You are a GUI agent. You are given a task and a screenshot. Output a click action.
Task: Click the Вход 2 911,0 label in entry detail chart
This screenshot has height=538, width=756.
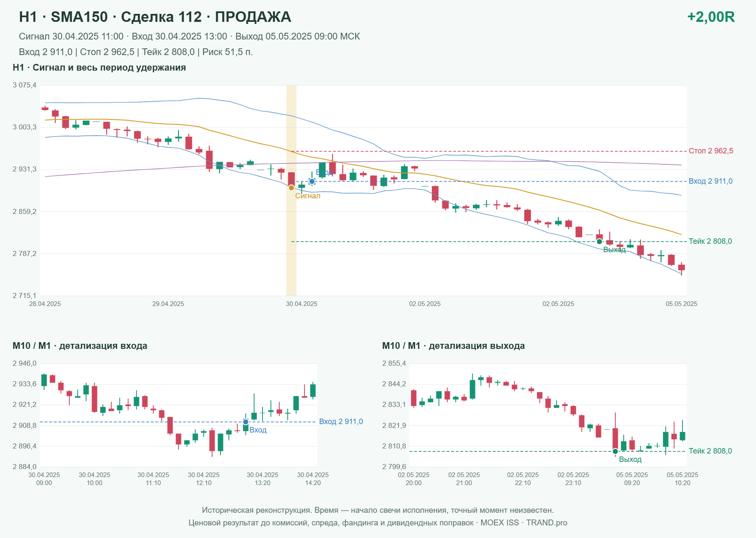click(x=341, y=422)
